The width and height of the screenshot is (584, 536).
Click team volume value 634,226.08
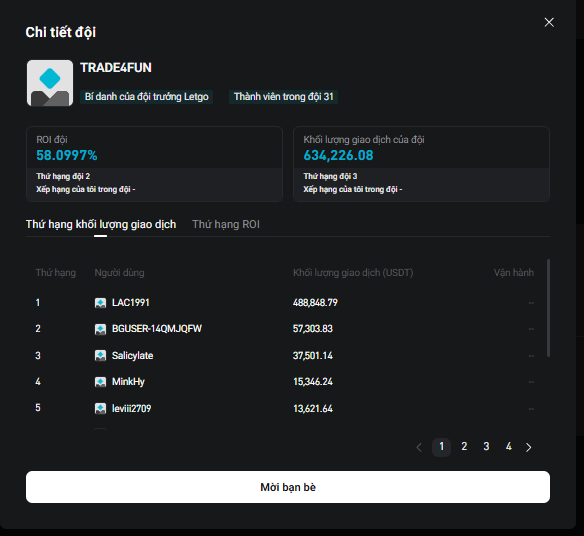click(338, 155)
